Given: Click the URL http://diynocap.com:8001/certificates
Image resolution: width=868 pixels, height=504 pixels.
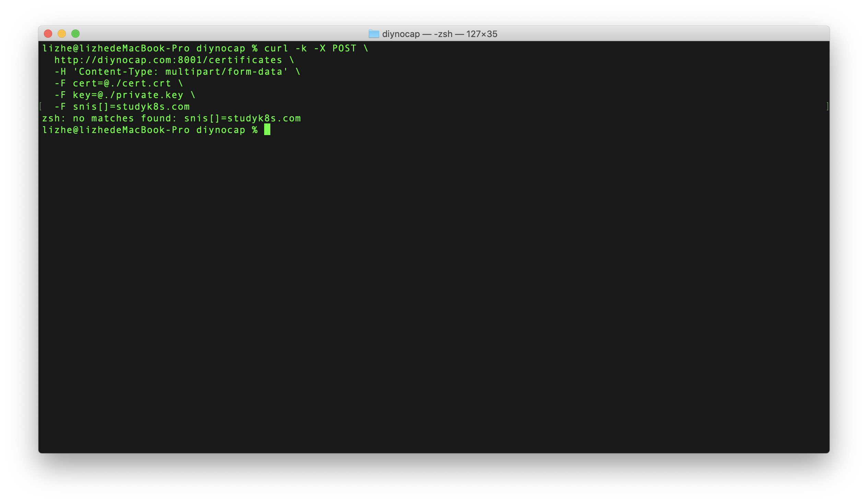Looking at the screenshot, I should point(168,60).
